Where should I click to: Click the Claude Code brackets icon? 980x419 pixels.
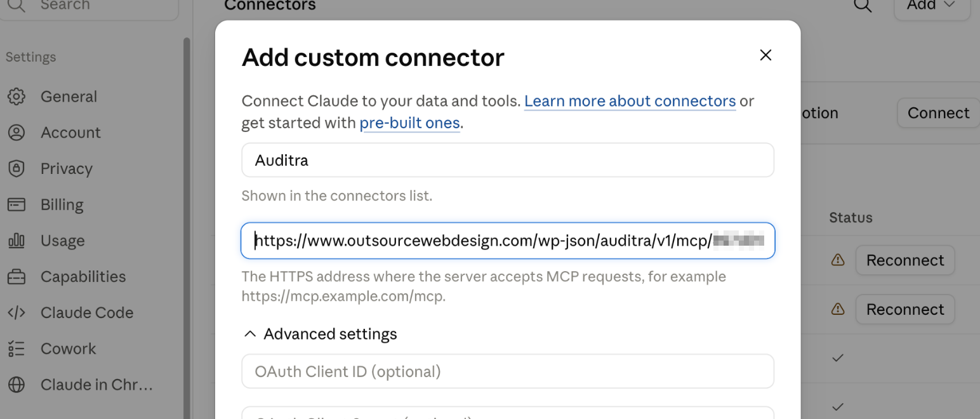click(16, 313)
